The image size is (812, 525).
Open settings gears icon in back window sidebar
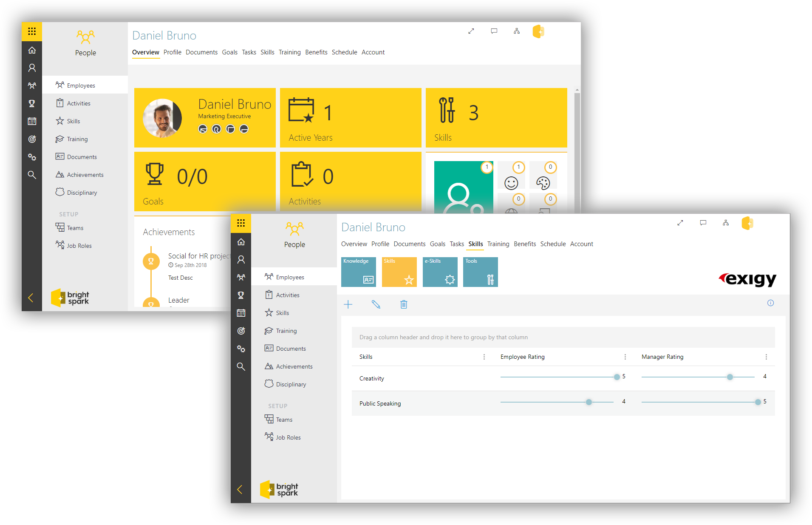[x=32, y=157]
